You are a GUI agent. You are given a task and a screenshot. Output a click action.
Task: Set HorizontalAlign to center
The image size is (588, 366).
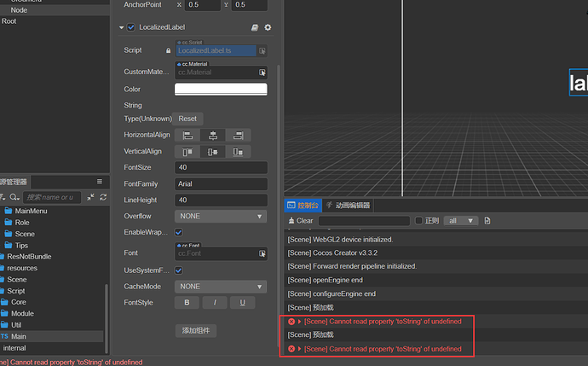click(213, 135)
